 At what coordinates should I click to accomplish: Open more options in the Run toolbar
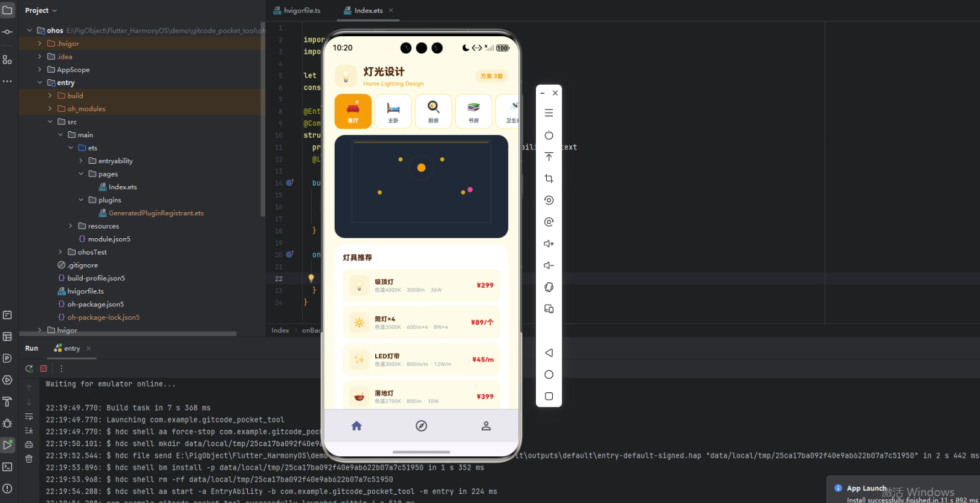click(61, 368)
